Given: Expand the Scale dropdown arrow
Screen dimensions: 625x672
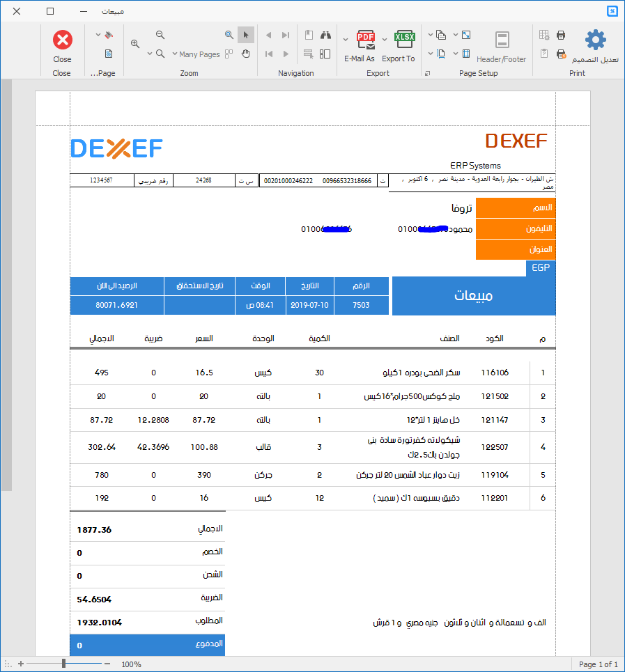Looking at the screenshot, I should 456,35.
